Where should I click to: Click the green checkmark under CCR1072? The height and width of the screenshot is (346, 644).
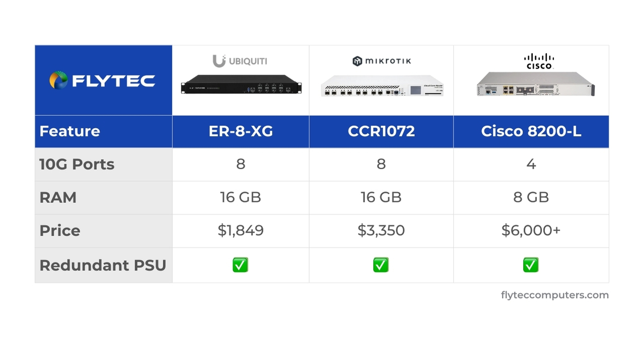pos(381,265)
